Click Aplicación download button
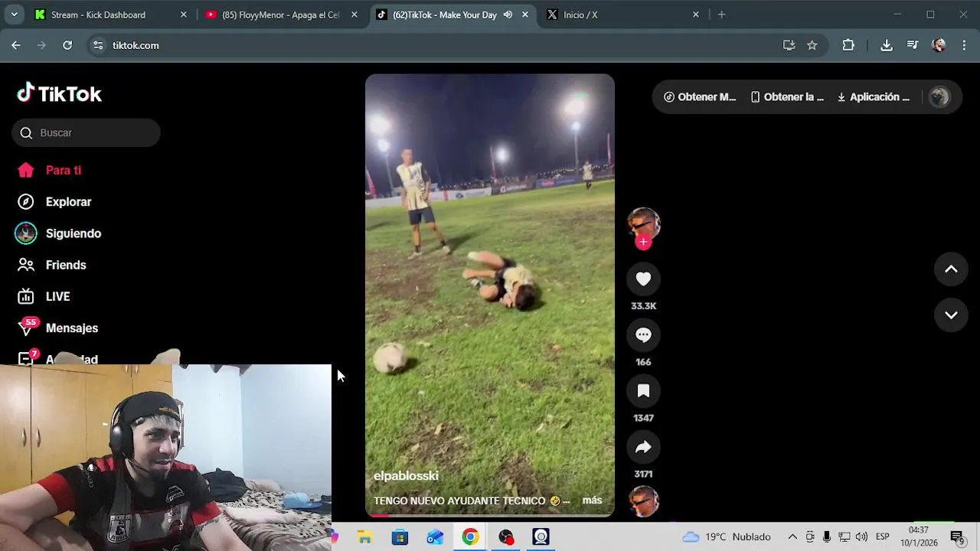The height and width of the screenshot is (551, 980). (x=874, y=97)
